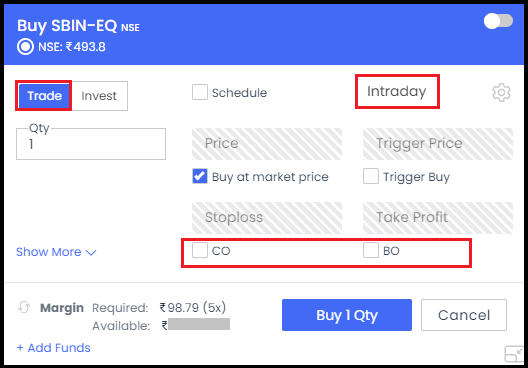Open order settings gear icon
528x368 pixels.
(x=501, y=93)
